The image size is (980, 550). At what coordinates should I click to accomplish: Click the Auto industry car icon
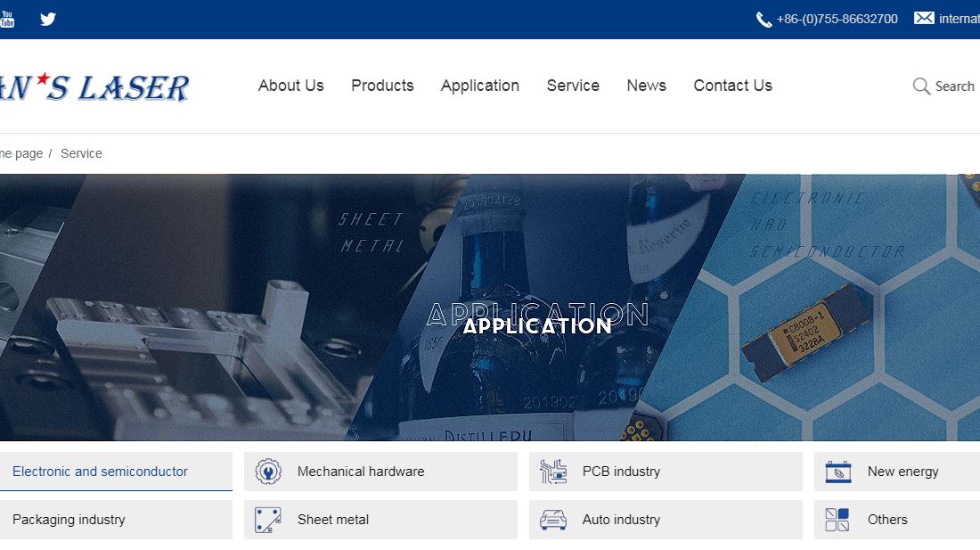[553, 520]
